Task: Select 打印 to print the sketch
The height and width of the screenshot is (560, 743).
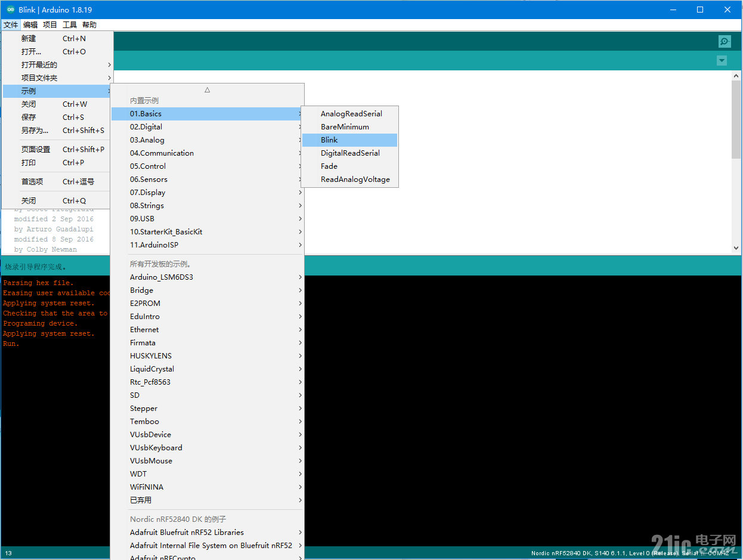Action: (x=57, y=162)
